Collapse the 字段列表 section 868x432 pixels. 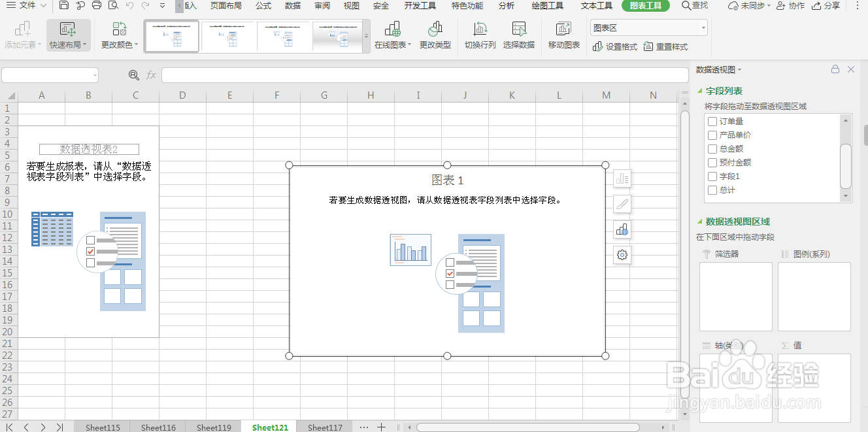point(700,91)
